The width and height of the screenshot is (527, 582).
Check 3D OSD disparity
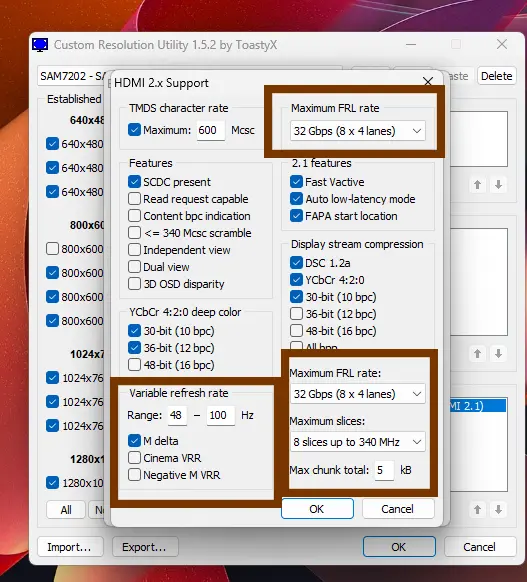pyautogui.click(x=134, y=284)
